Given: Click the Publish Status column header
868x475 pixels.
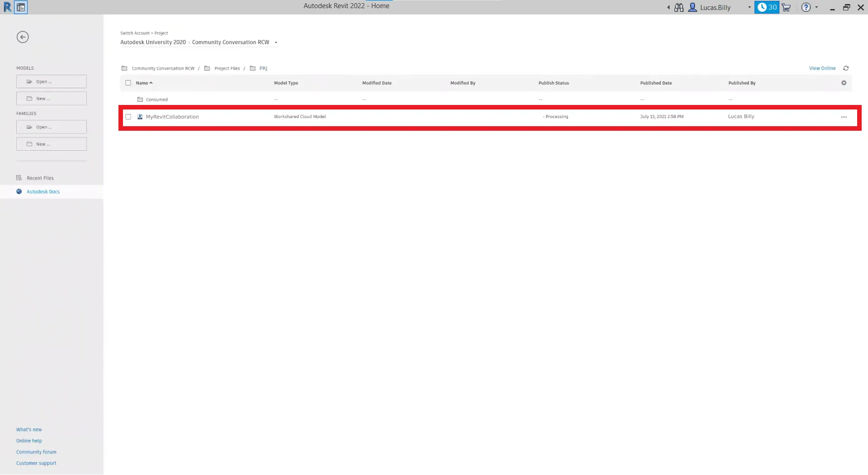Looking at the screenshot, I should (x=553, y=83).
